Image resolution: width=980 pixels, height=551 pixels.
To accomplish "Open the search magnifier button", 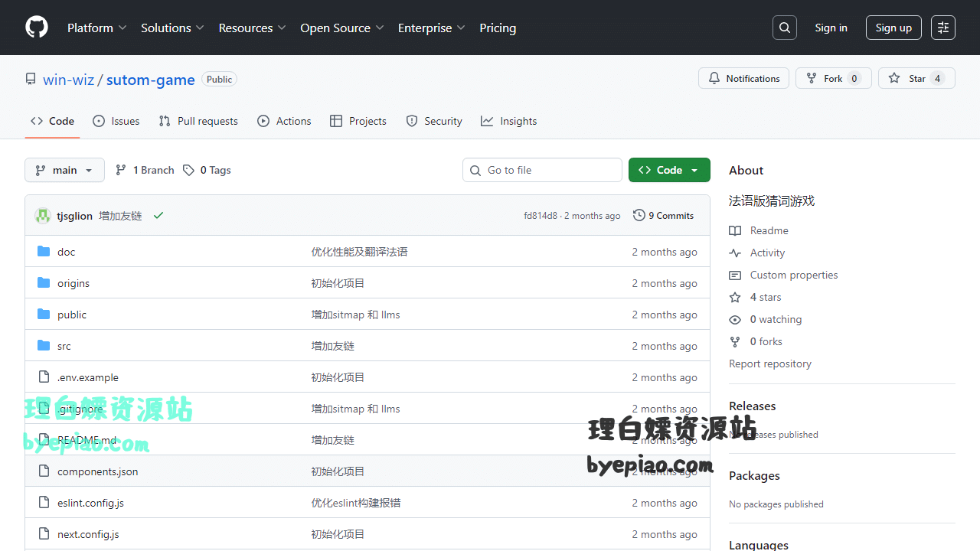I will click(x=785, y=28).
